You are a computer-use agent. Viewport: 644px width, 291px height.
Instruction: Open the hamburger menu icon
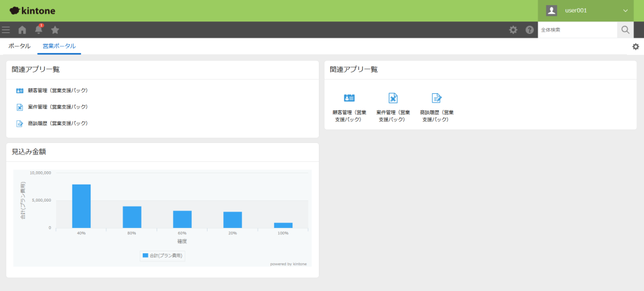[x=6, y=30]
